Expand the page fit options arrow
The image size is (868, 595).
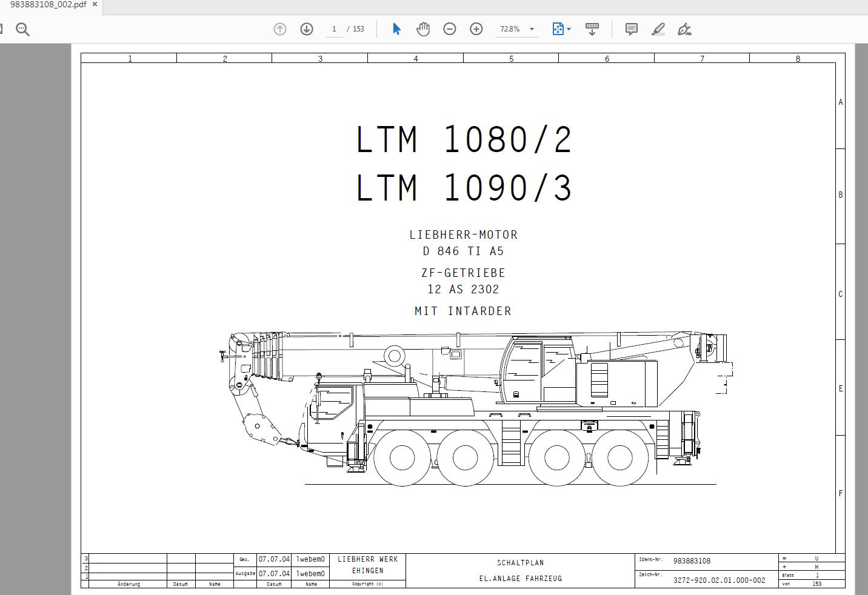[569, 29]
